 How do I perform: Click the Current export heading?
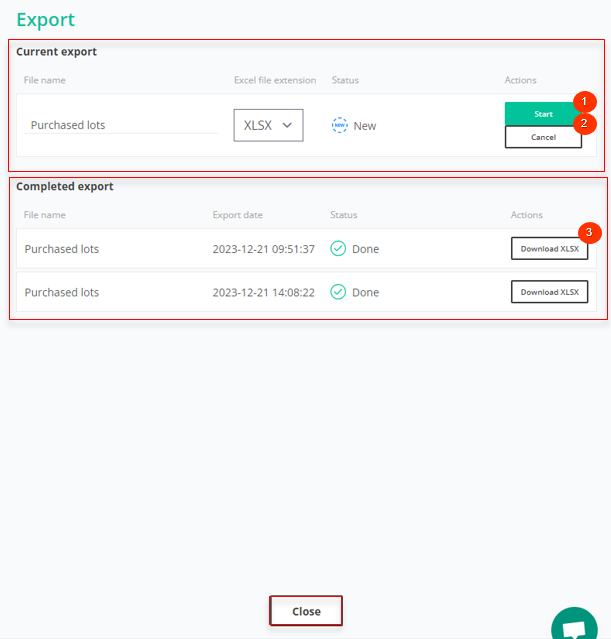(x=57, y=52)
